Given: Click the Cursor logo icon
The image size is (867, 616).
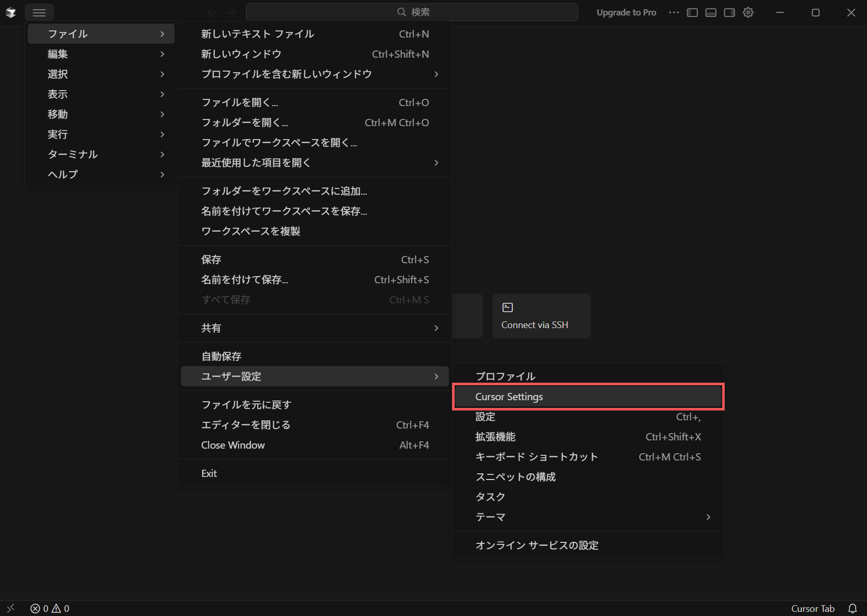Looking at the screenshot, I should (x=11, y=12).
